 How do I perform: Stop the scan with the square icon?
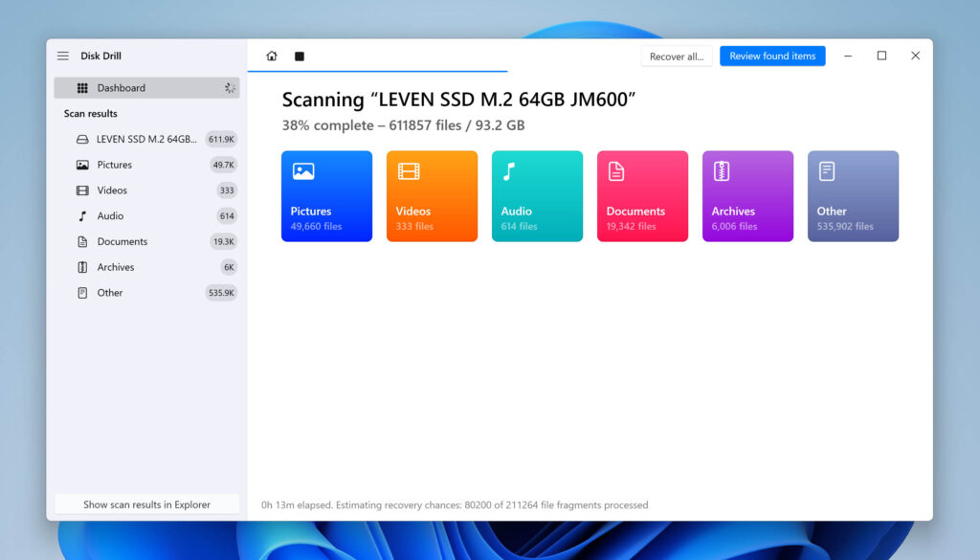pos(300,56)
